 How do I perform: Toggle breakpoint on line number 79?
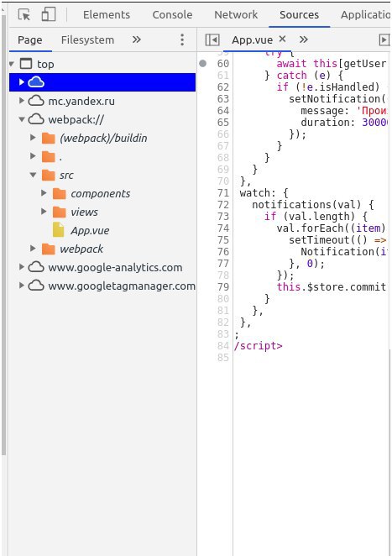223,287
